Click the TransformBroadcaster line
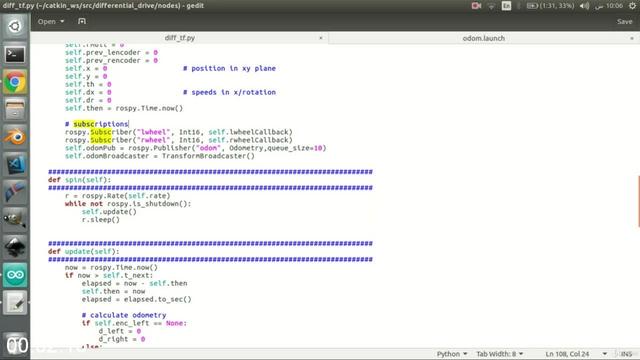Viewport: 640px width, 360px height. (x=160, y=156)
